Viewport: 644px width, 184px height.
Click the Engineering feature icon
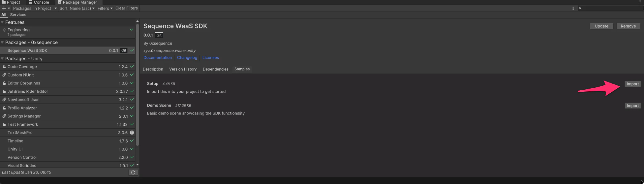point(4,30)
